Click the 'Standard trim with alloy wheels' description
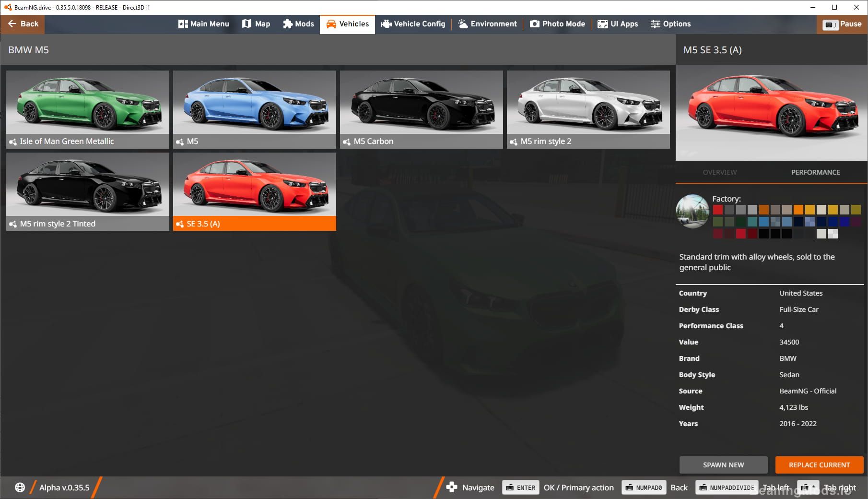868x499 pixels. [x=757, y=262]
